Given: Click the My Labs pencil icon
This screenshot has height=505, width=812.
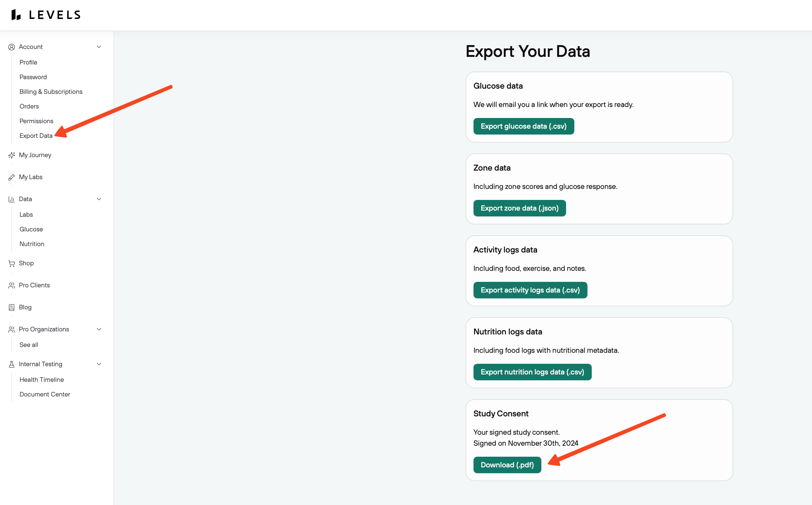Looking at the screenshot, I should pos(12,177).
